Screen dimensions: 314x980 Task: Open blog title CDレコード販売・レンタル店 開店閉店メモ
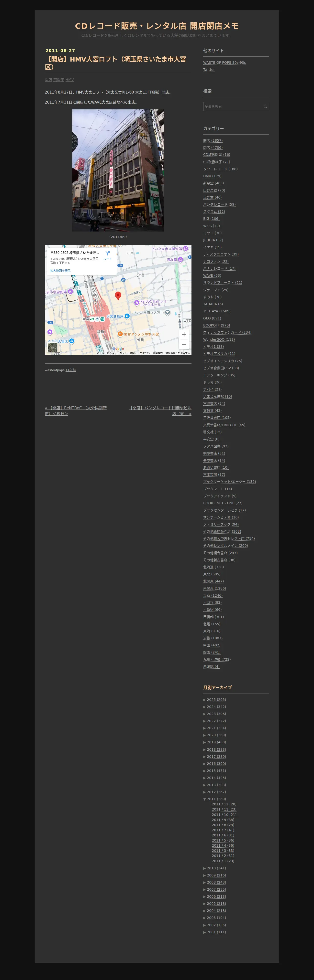[157, 26]
